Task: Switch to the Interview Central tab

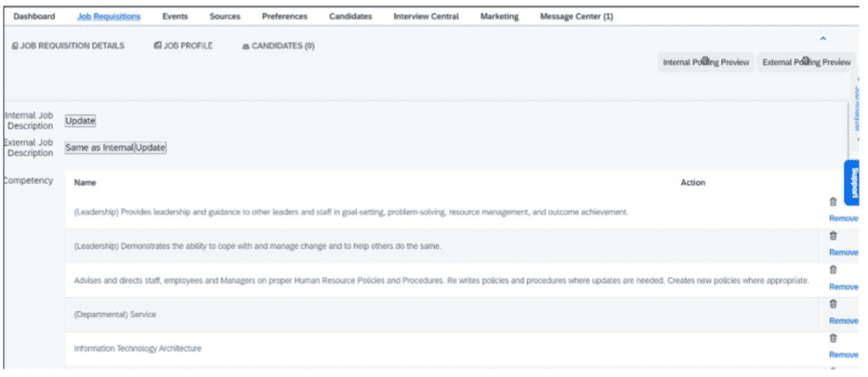Action: tap(426, 17)
